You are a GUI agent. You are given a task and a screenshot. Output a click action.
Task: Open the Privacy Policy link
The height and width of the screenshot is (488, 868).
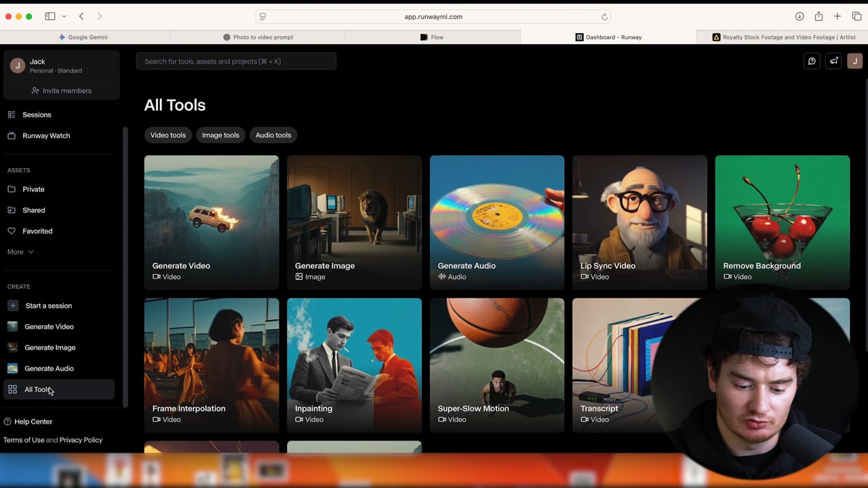[81, 440]
